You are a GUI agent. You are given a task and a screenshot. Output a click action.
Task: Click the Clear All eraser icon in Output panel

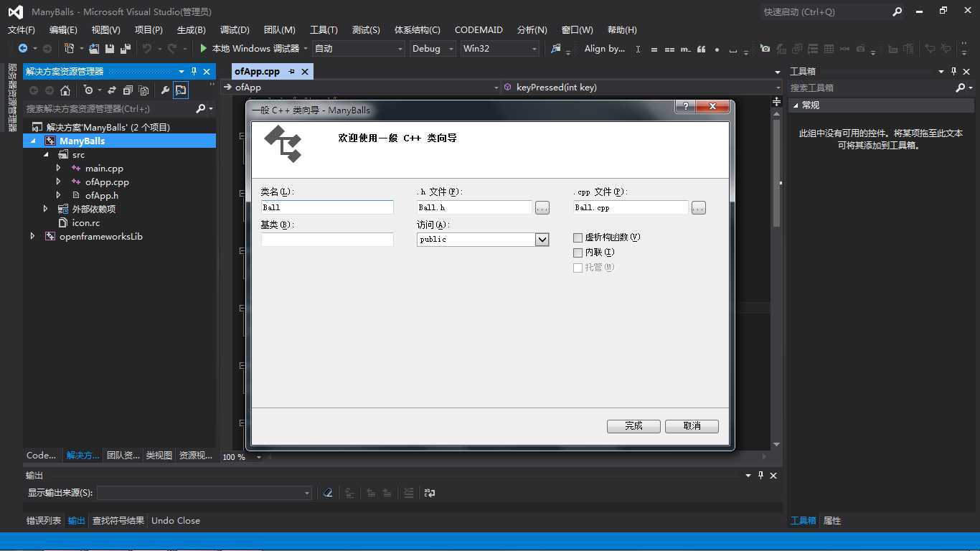click(x=328, y=493)
